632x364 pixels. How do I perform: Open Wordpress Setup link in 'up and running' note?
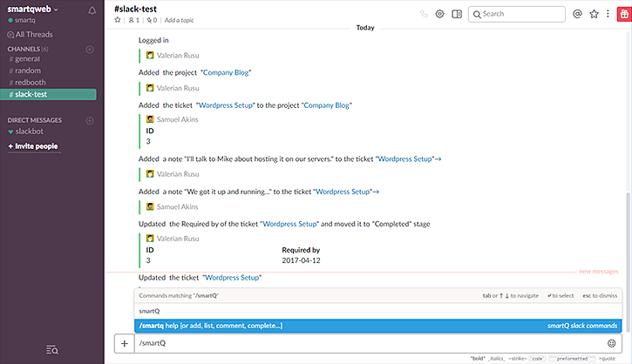coord(343,192)
